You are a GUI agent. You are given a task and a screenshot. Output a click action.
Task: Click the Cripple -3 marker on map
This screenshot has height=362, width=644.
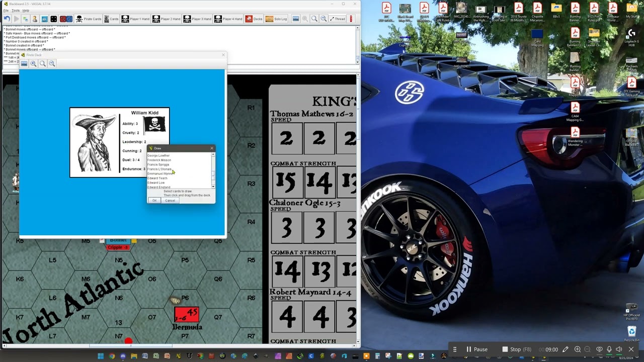[x=118, y=247]
